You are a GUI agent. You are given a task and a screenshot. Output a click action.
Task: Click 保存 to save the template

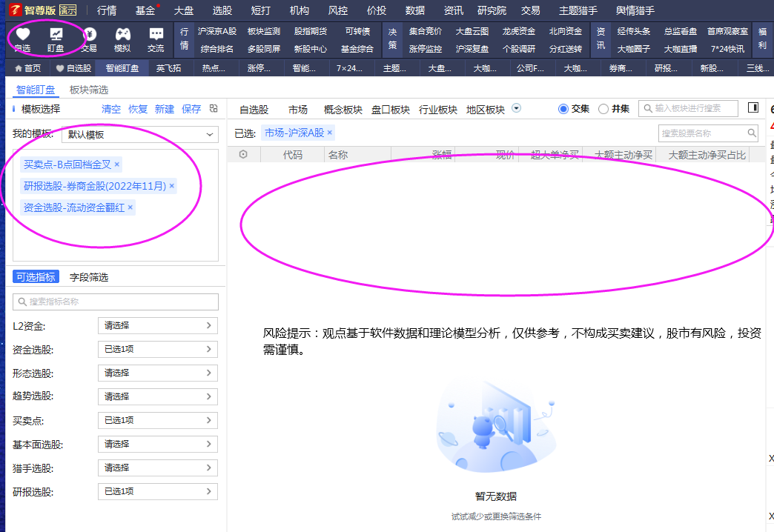point(191,109)
